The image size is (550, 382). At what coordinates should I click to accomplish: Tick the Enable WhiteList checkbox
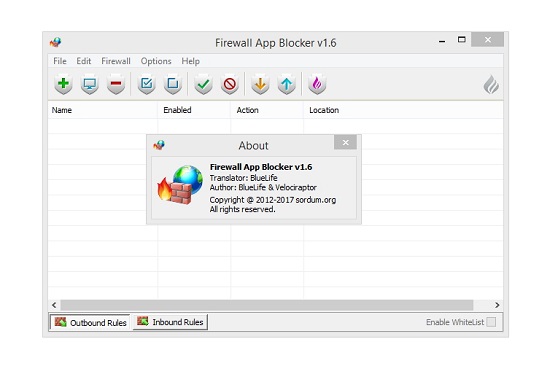point(491,322)
